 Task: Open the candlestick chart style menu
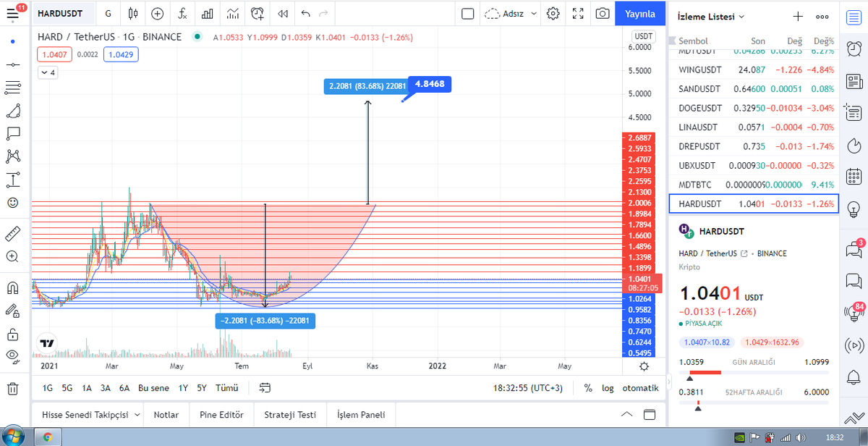coord(132,14)
